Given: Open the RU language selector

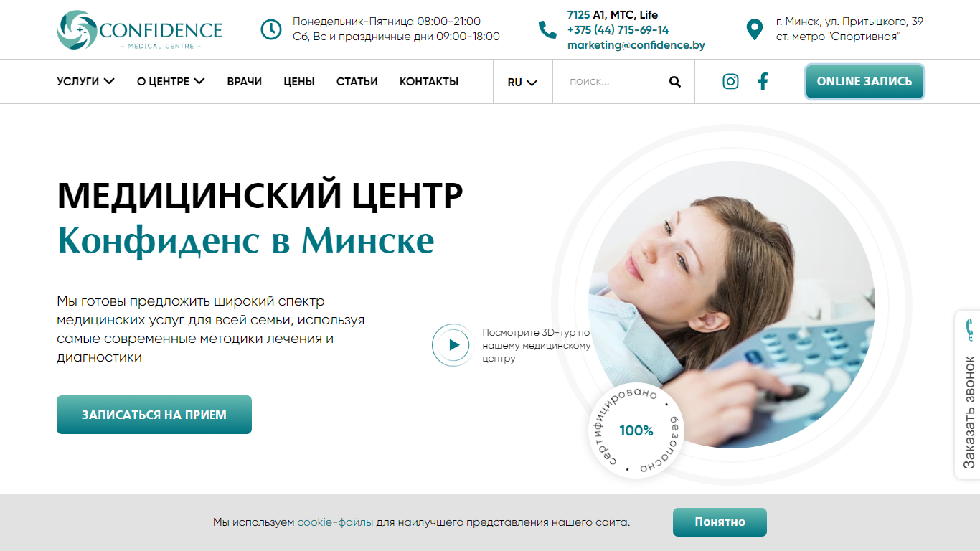Looking at the screenshot, I should pyautogui.click(x=522, y=83).
